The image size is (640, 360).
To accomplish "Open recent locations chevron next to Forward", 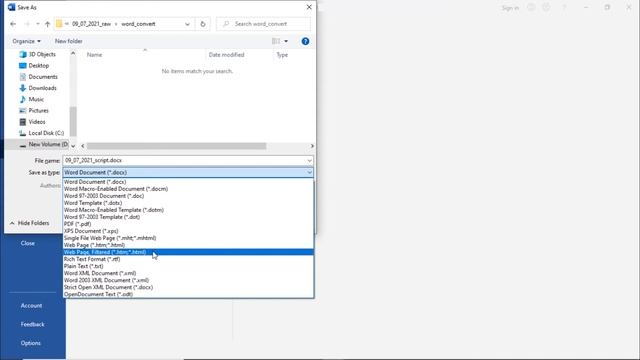I will pyautogui.click(x=38, y=24).
